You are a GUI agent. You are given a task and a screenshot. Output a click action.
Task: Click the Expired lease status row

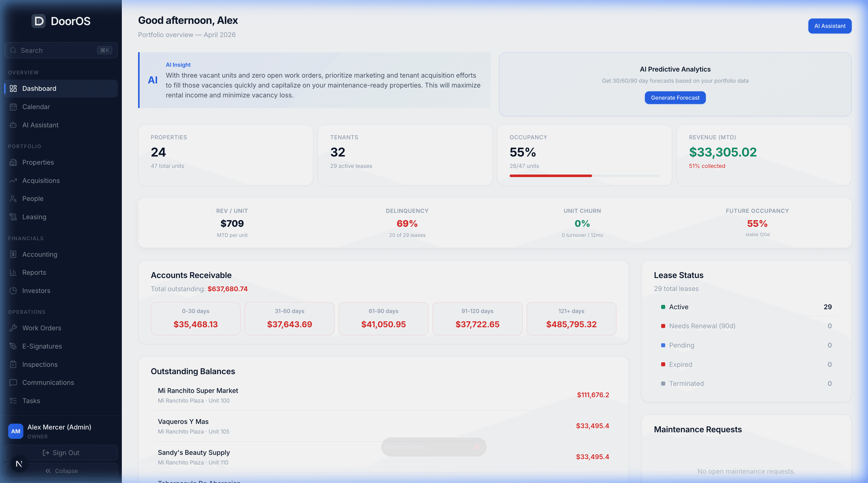coord(746,365)
